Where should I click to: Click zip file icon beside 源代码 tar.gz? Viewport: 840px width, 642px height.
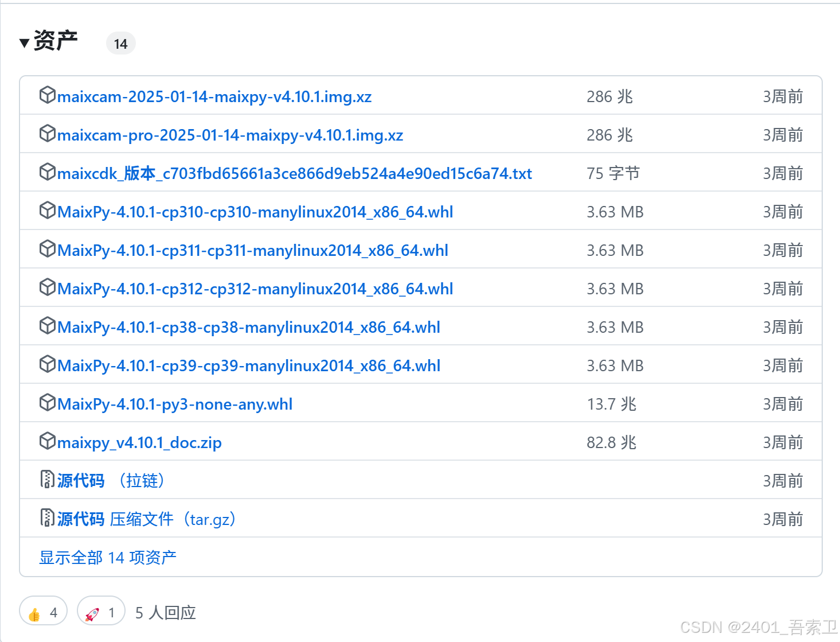(47, 518)
